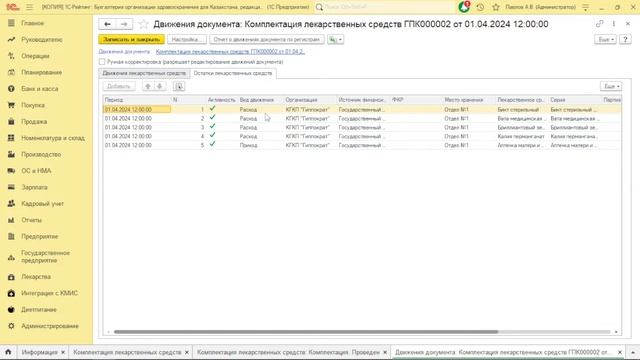
Task: Open the title bar settings menu dropdown
Action: pos(586,7)
